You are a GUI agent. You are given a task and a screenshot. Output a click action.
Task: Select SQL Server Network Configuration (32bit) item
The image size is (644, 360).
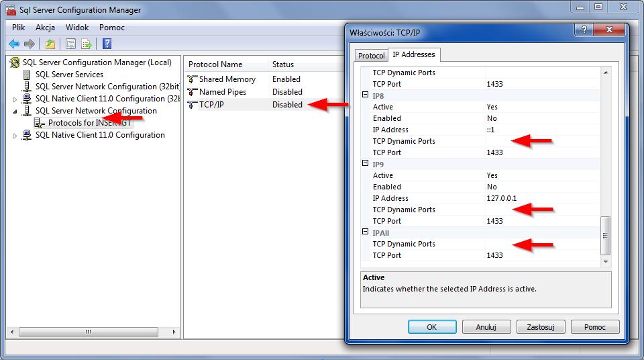pos(107,87)
